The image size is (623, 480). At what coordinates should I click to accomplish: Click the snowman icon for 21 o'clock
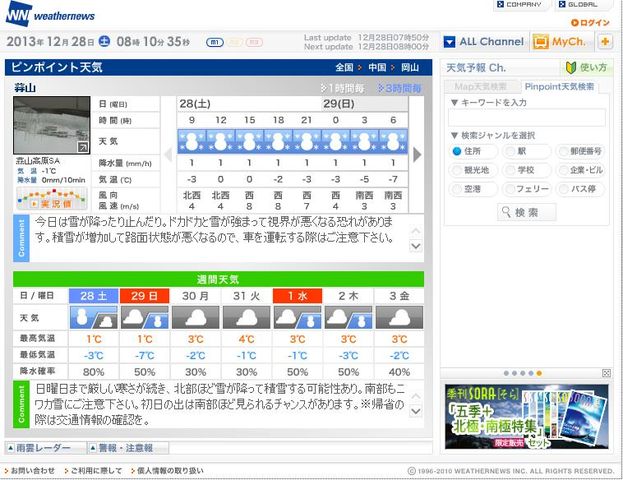pyautogui.click(x=307, y=141)
